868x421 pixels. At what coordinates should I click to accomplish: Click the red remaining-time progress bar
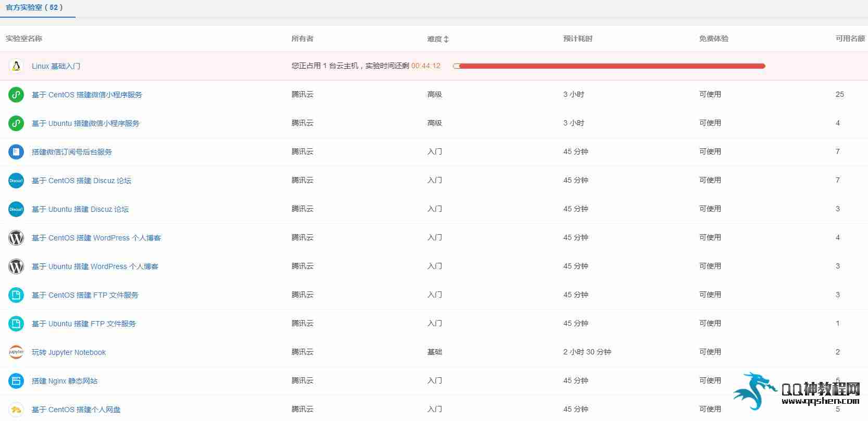pos(609,66)
